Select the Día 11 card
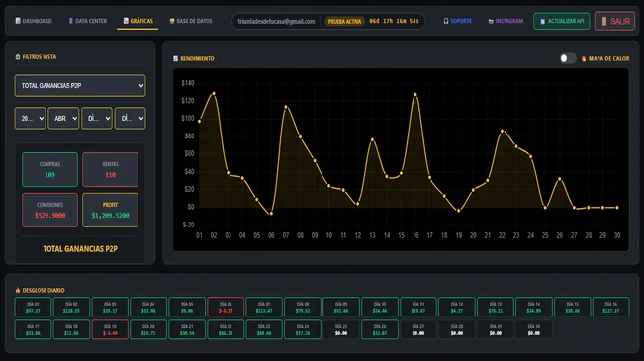The image size is (644, 361). coord(418,307)
